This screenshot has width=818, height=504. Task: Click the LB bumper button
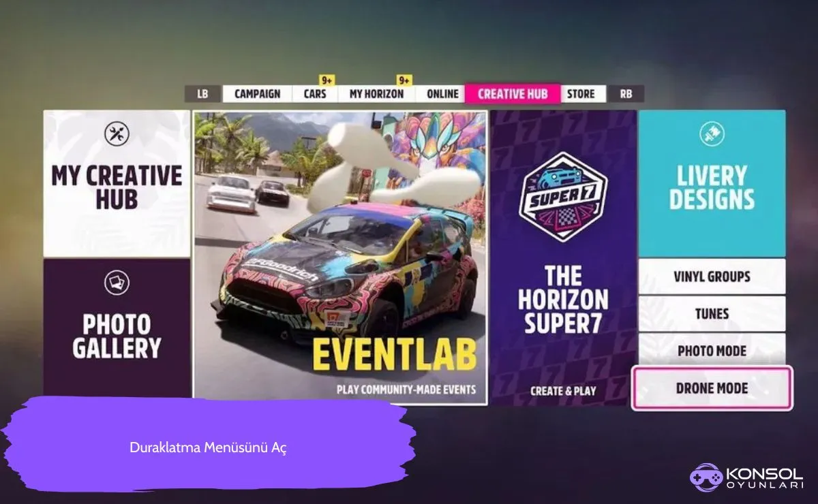pyautogui.click(x=202, y=94)
